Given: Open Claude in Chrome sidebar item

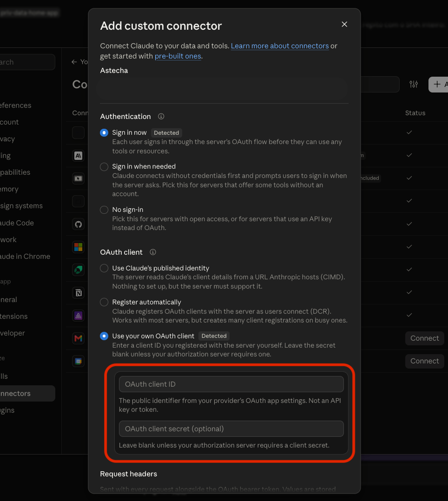Looking at the screenshot, I should 25,256.
